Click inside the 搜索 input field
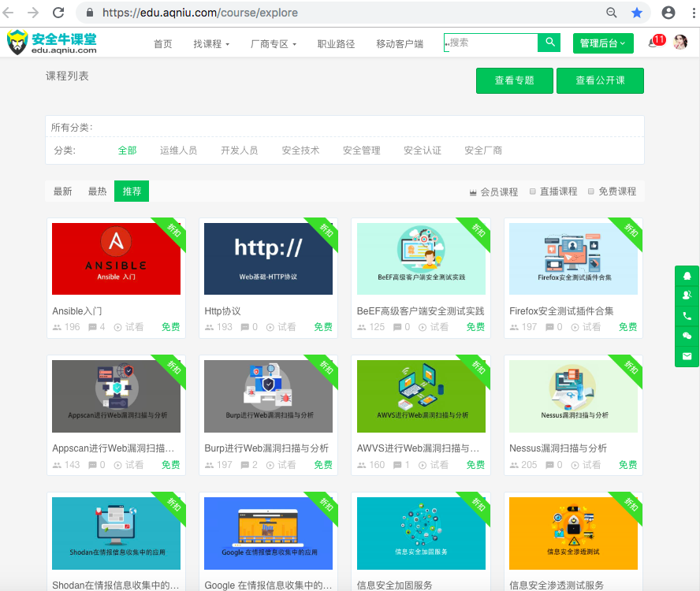The image size is (700, 591). pyautogui.click(x=491, y=43)
